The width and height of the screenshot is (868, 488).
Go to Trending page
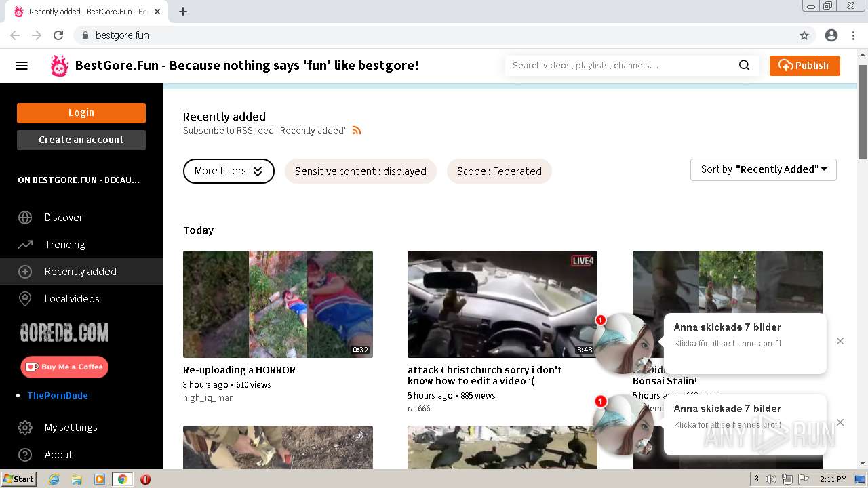(65, 245)
